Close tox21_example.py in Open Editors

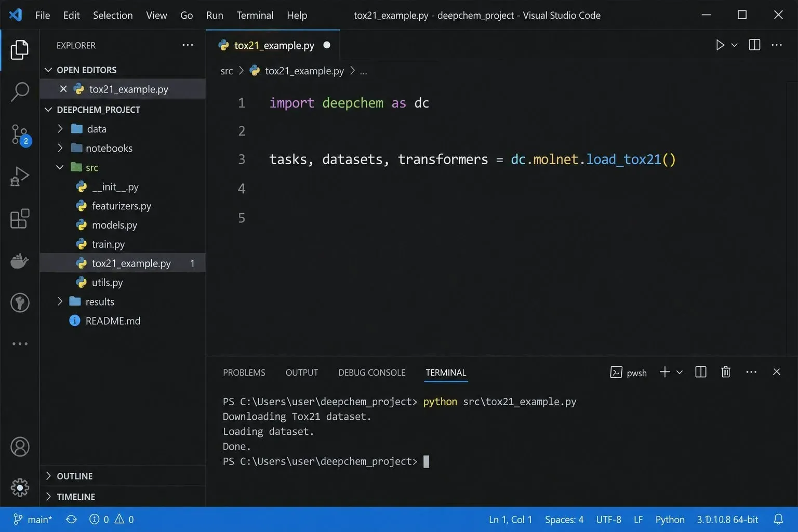[x=63, y=89]
